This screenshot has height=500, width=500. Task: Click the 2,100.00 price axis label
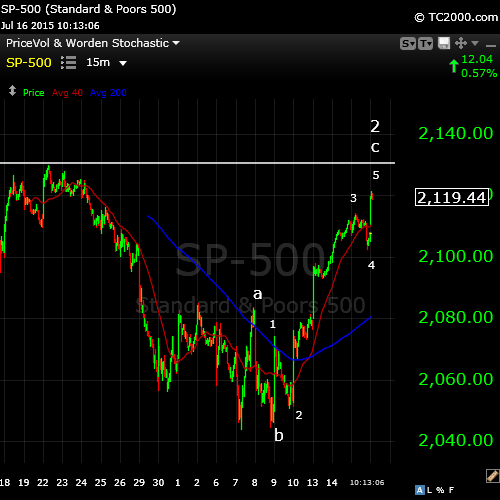coord(456,256)
